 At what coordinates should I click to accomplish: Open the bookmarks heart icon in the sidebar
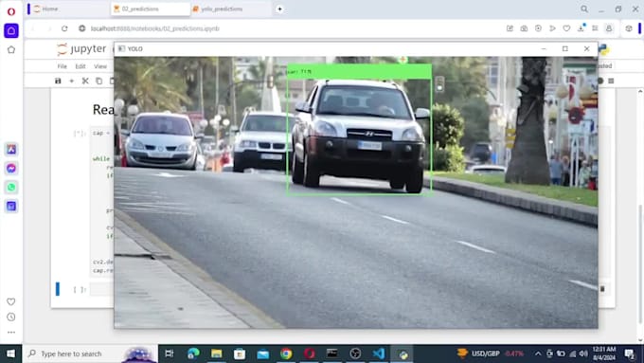(11, 301)
